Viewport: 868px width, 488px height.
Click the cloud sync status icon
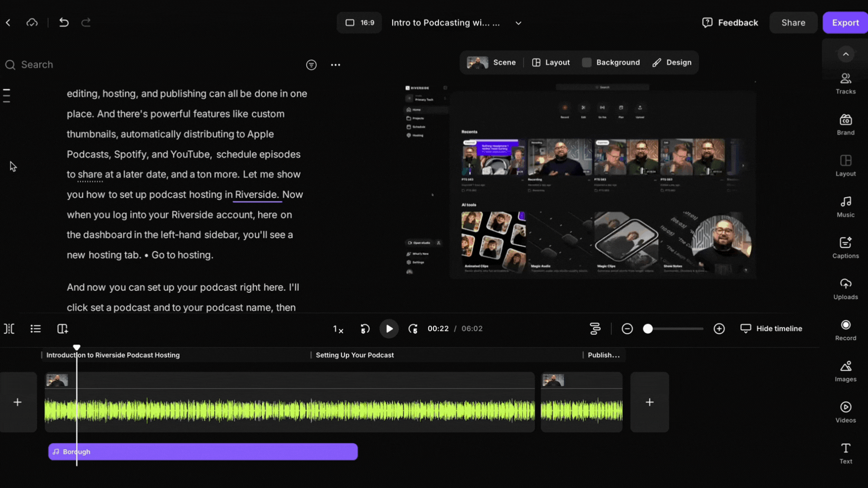click(32, 23)
